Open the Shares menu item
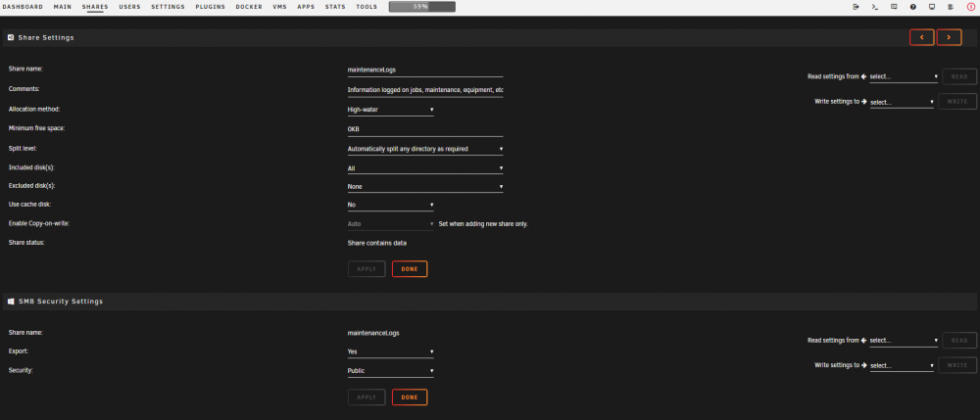The height and width of the screenshot is (420, 980). pos(95,7)
